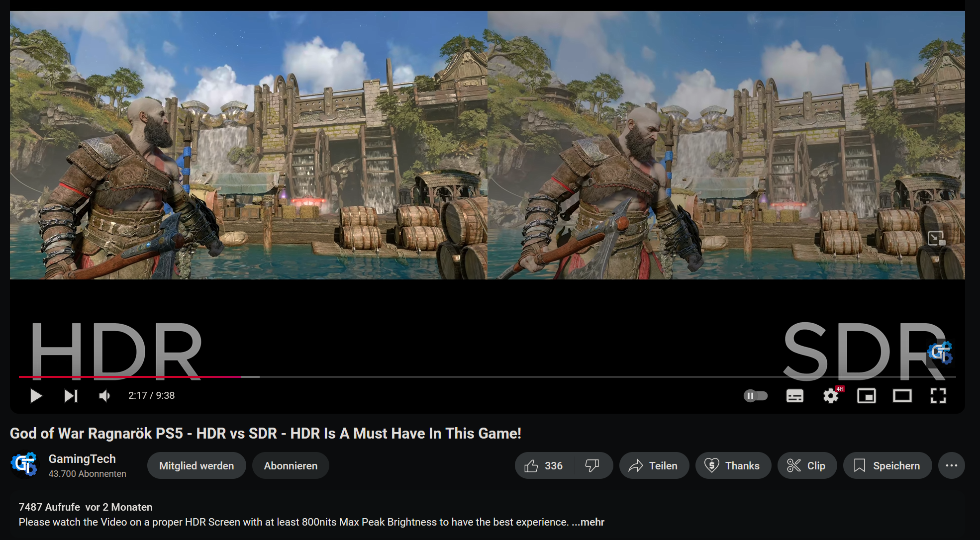
Task: Skip to the next video
Action: pos(71,396)
